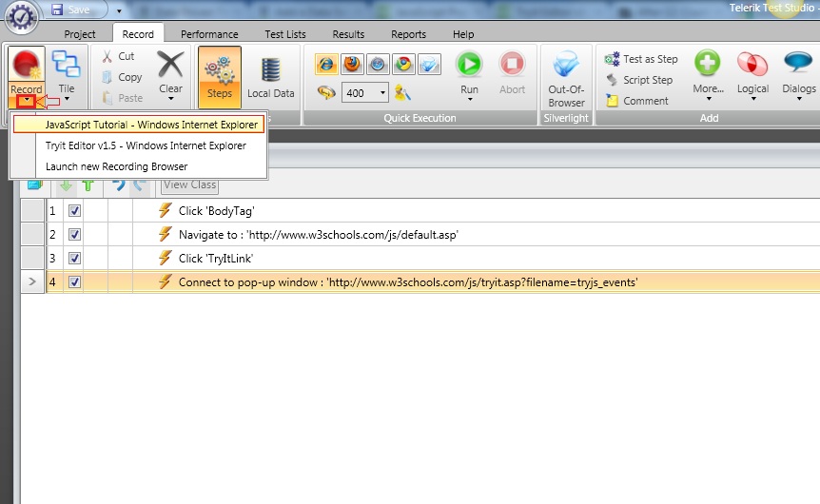The image size is (820, 504).
Task: Select Firefox browser icon
Action: pos(352,65)
